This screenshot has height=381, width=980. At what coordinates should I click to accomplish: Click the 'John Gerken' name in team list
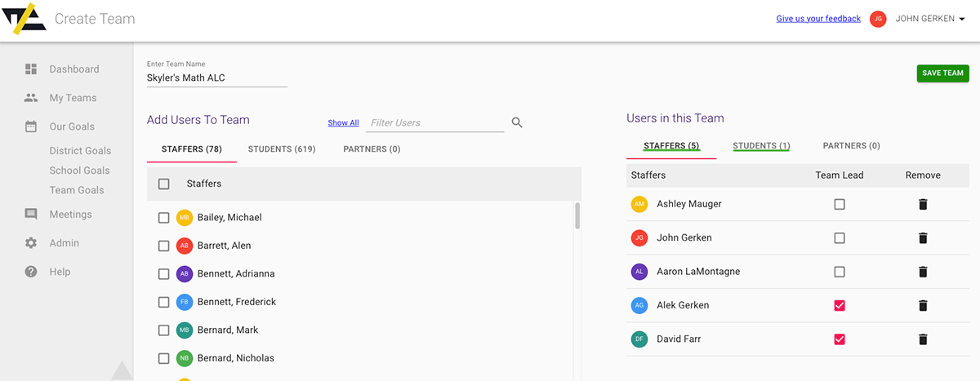click(684, 237)
